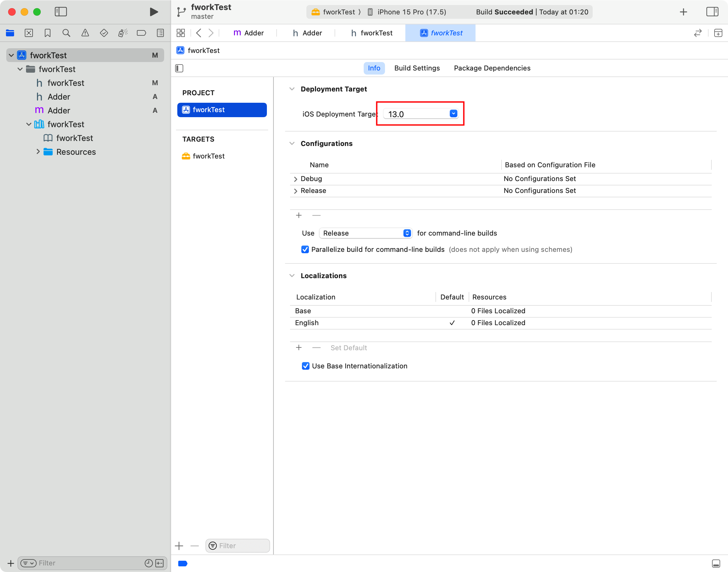Select fworkTest under PROJECT
Viewport: 728px width, 572px height.
pos(222,110)
